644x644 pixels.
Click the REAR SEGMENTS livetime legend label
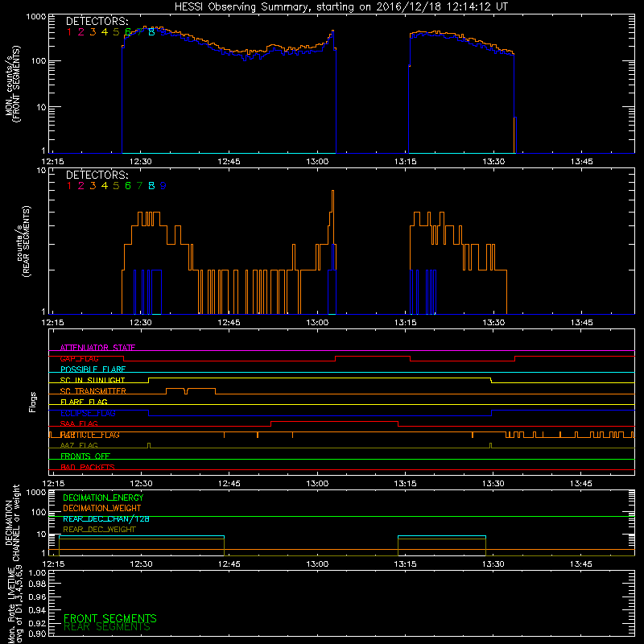coord(107,627)
